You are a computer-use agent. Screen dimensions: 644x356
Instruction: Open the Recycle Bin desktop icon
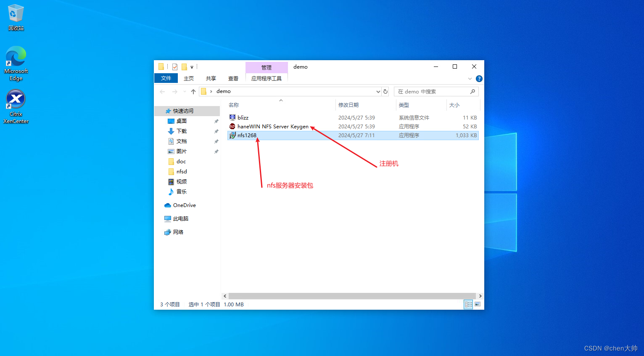[x=16, y=17]
